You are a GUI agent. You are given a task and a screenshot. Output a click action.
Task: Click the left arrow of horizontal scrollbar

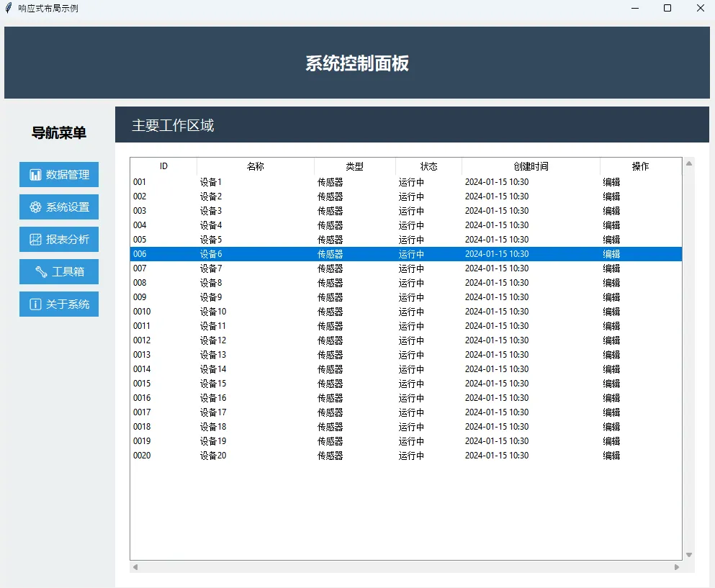point(135,567)
